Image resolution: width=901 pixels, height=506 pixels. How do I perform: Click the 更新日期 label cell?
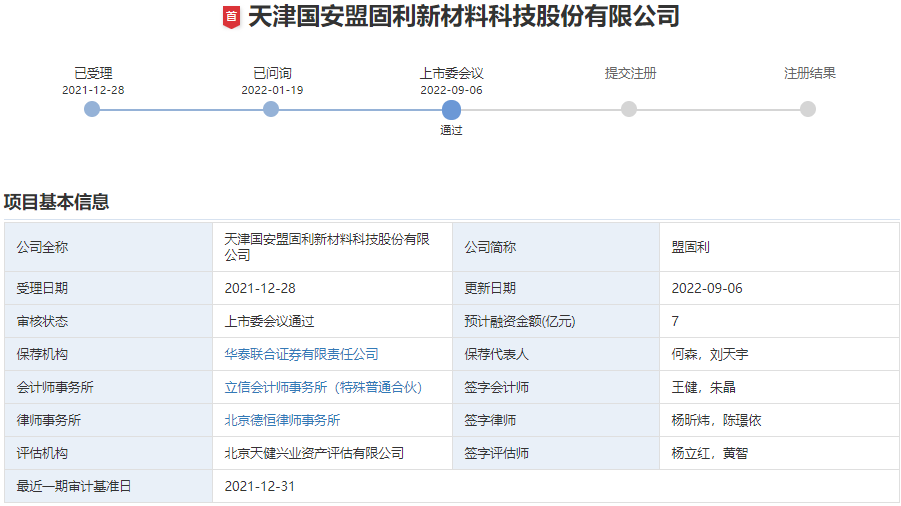pyautogui.click(x=556, y=288)
